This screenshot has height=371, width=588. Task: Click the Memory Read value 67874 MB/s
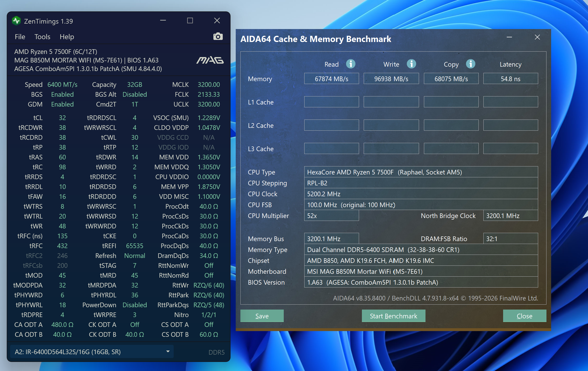(332, 79)
